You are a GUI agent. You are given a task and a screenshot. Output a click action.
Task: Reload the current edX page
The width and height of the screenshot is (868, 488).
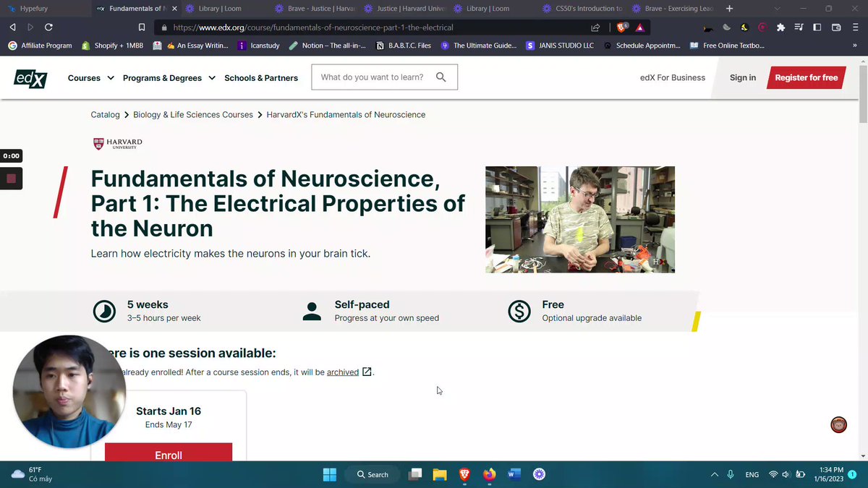(48, 27)
